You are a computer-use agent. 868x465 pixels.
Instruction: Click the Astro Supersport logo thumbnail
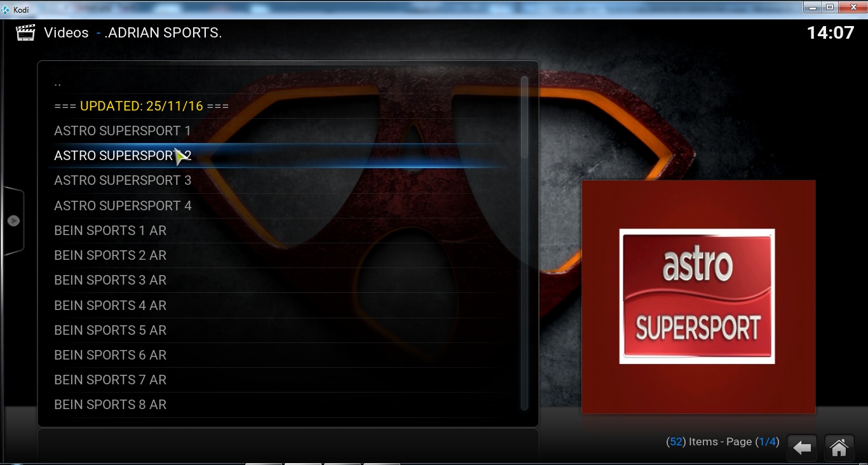698,297
